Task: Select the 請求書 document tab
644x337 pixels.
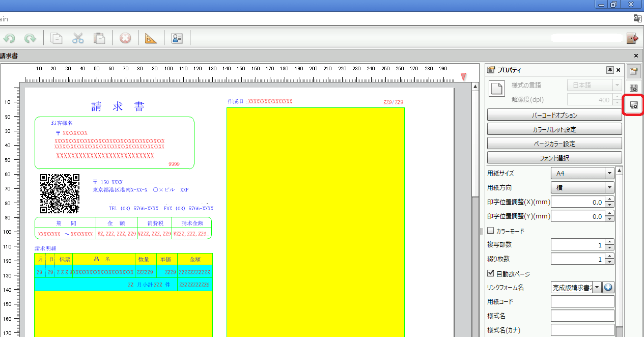Action: click(9, 55)
